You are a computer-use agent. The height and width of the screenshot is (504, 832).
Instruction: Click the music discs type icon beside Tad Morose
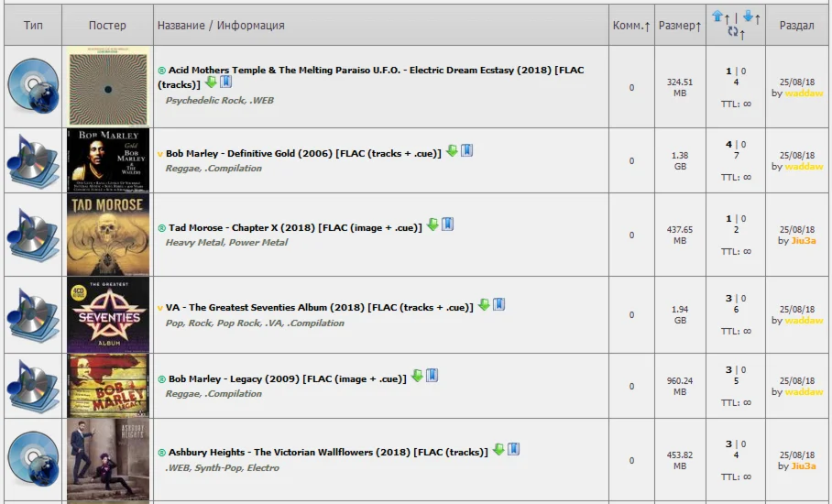click(x=33, y=235)
